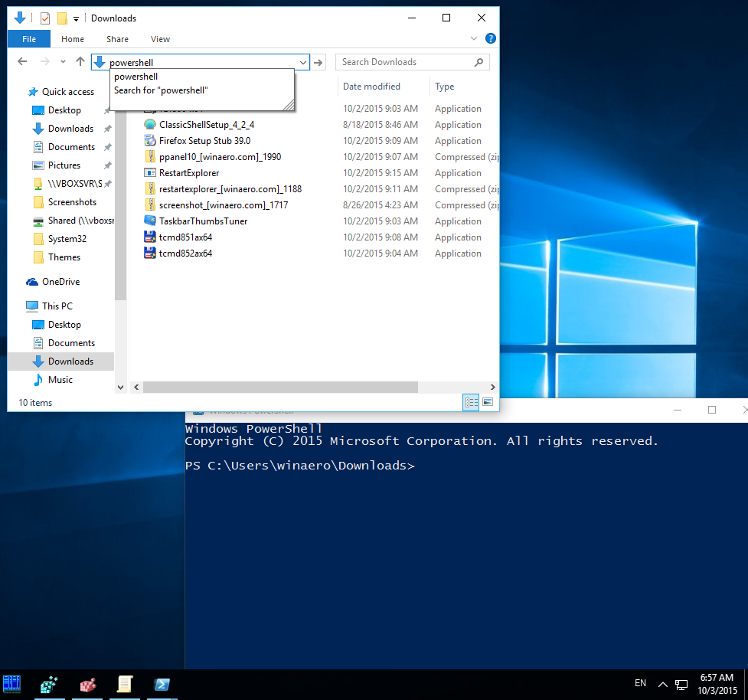This screenshot has width=748, height=700.
Task: Expand the Quick Access toolbar customize arrow
Action: [x=74, y=18]
